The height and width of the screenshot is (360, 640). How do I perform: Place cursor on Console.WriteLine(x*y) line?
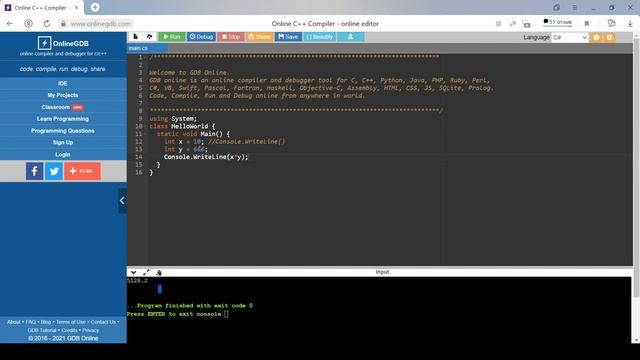[x=206, y=157]
